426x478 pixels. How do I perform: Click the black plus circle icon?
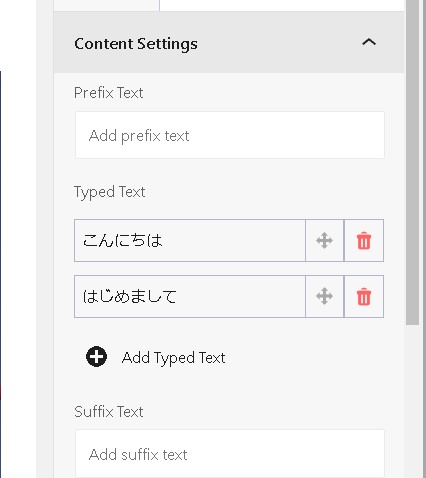(x=96, y=357)
